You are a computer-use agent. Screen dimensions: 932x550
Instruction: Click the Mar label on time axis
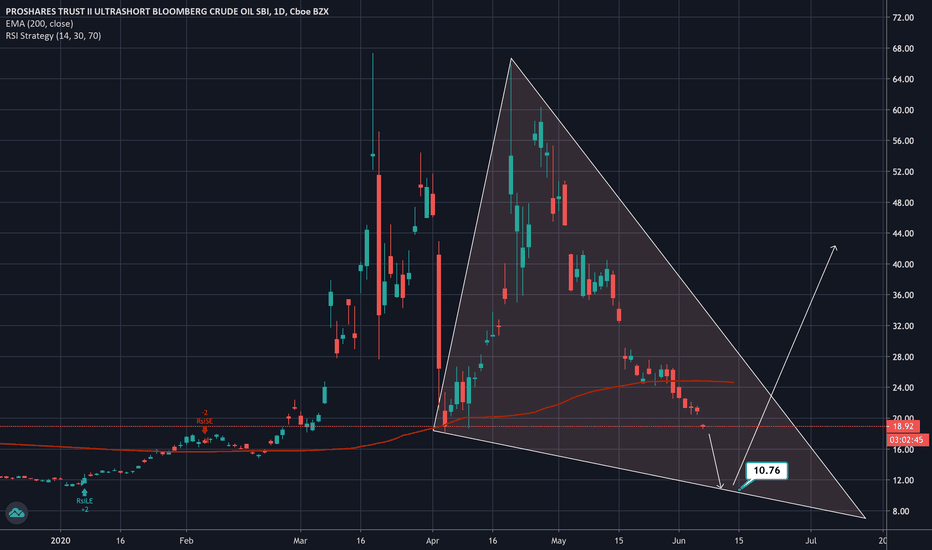click(300, 540)
